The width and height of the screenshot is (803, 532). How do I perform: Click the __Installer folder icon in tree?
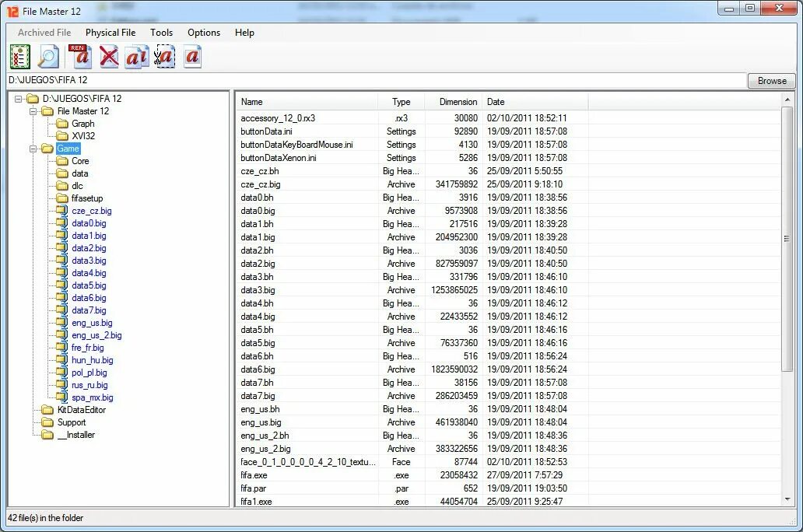point(47,435)
